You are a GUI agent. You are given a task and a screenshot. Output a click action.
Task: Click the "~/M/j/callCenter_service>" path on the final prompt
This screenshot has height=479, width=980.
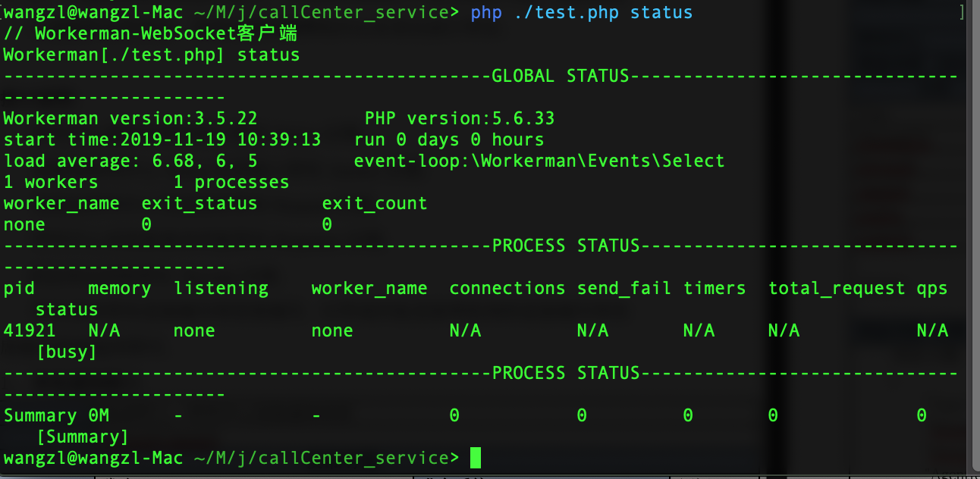coord(327,458)
